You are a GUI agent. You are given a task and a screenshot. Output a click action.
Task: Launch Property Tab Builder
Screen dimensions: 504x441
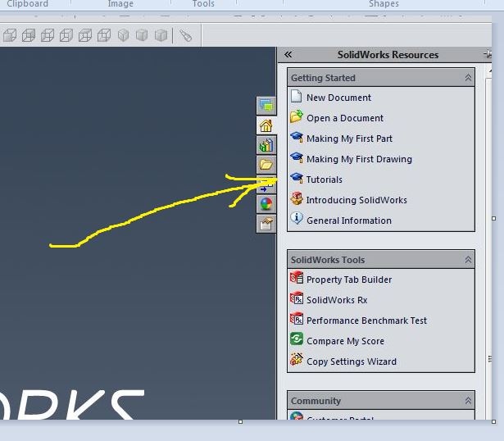[x=349, y=280]
